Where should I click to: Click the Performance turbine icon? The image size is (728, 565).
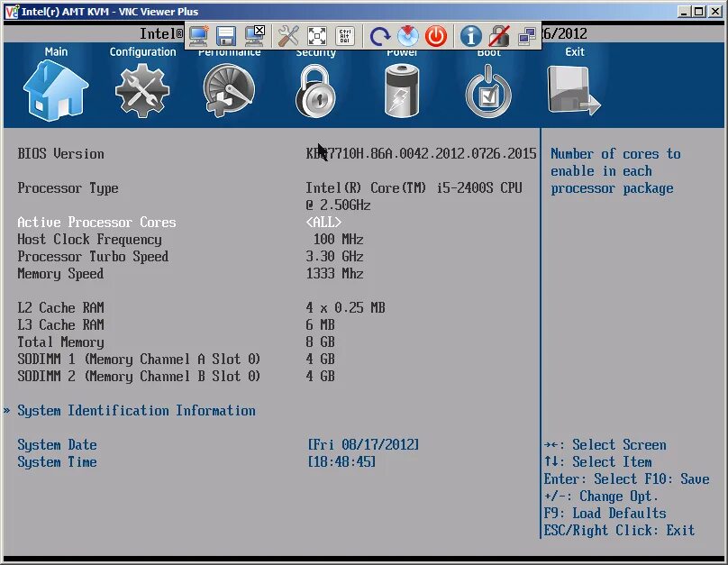pos(229,90)
